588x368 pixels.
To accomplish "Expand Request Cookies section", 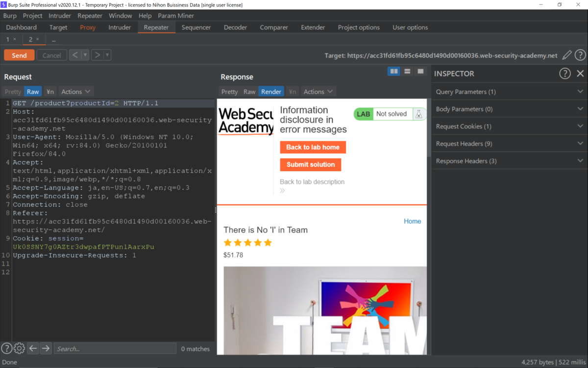I will [510, 126].
